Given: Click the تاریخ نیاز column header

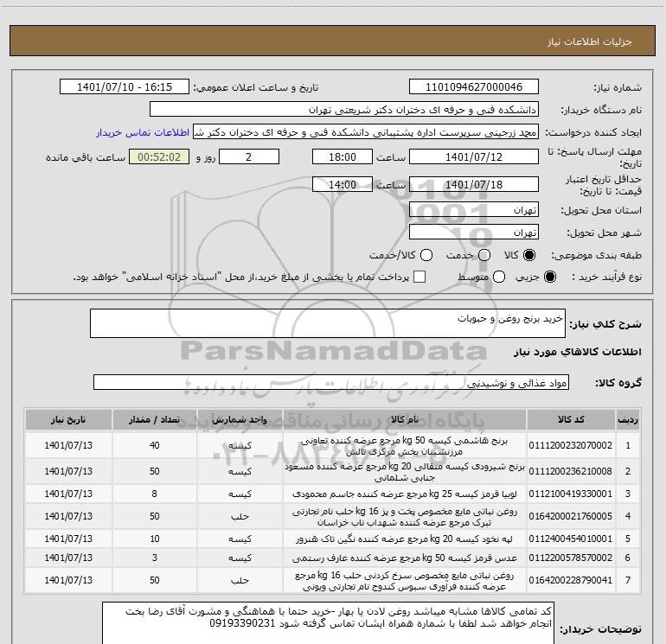Looking at the screenshot, I should [68, 419].
